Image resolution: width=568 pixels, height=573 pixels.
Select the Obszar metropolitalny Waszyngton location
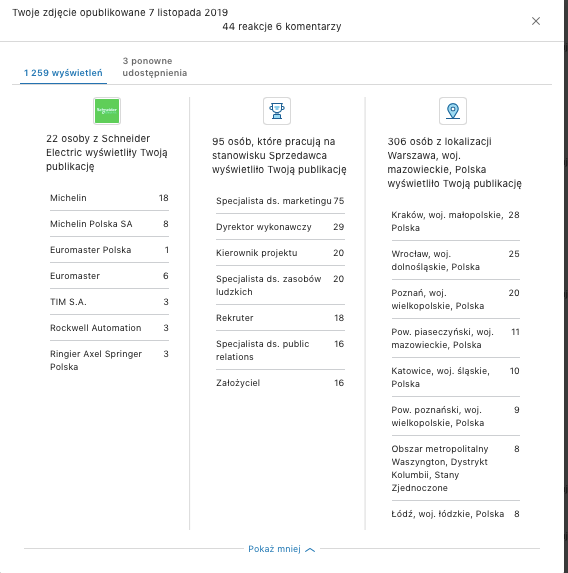point(455,468)
